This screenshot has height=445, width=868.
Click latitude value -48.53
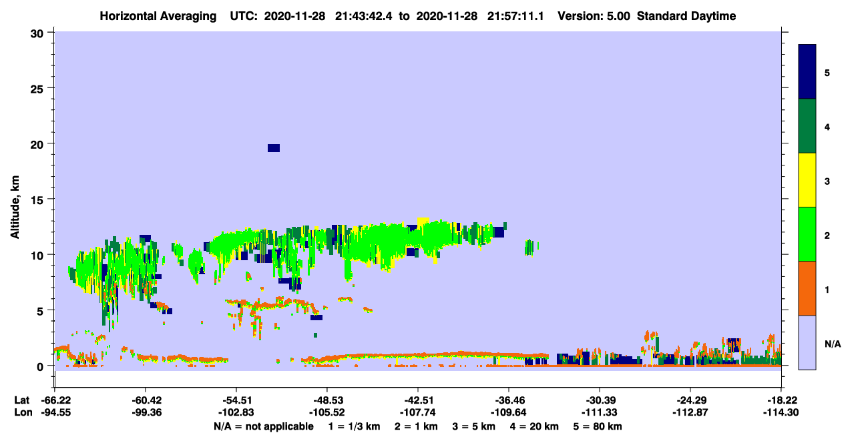(327, 400)
